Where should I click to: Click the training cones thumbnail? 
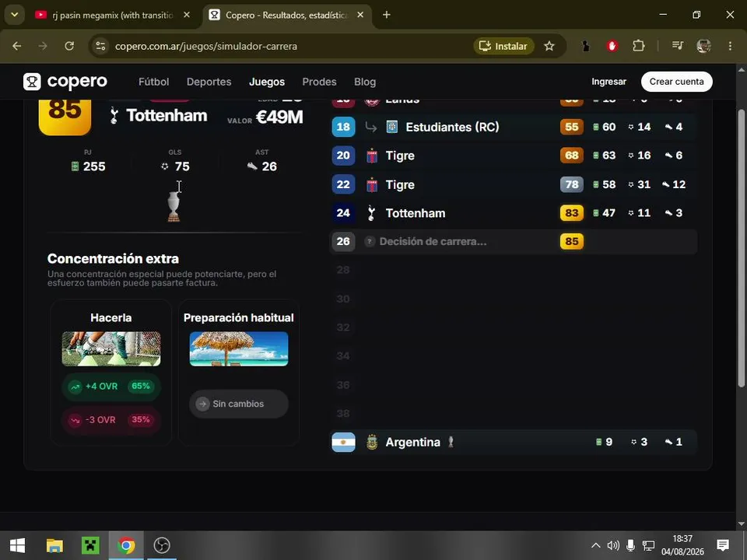(111, 349)
